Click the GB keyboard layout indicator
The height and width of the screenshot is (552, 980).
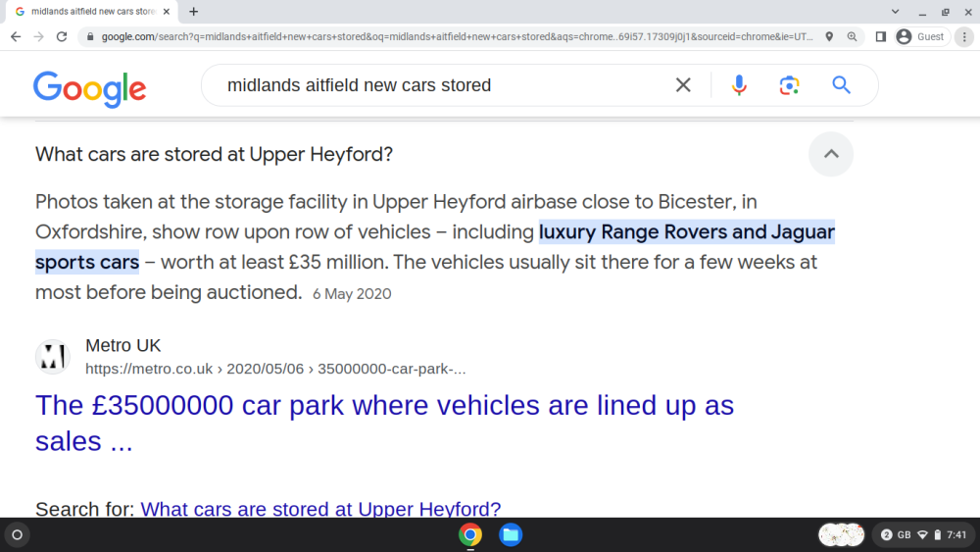[905, 534]
